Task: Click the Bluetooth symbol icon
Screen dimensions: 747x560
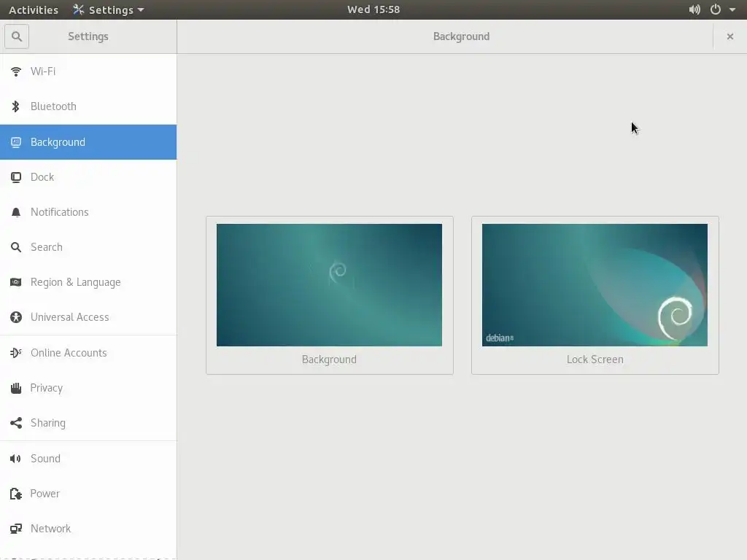Action: pos(16,106)
